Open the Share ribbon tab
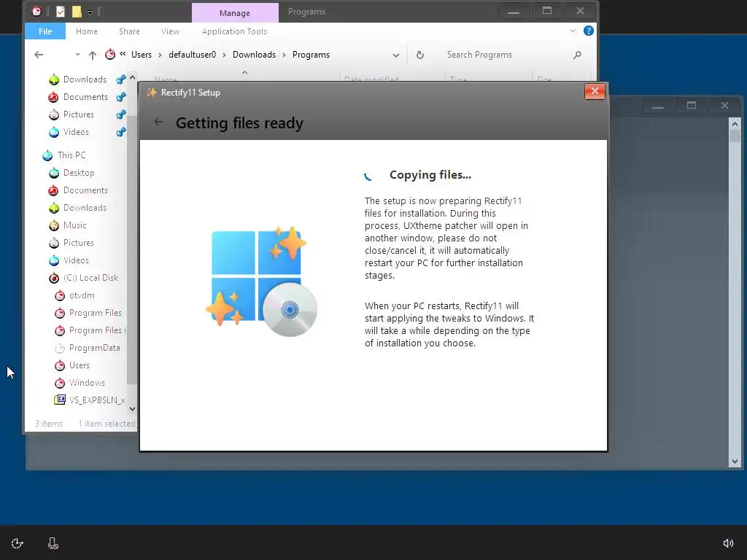Screen dimensions: 747x560 point(130,31)
